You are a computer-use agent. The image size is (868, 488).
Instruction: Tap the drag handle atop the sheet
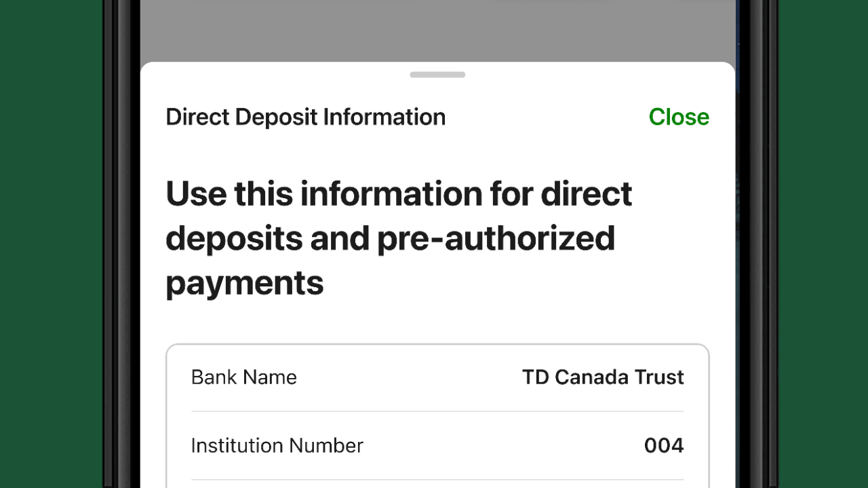(x=437, y=74)
